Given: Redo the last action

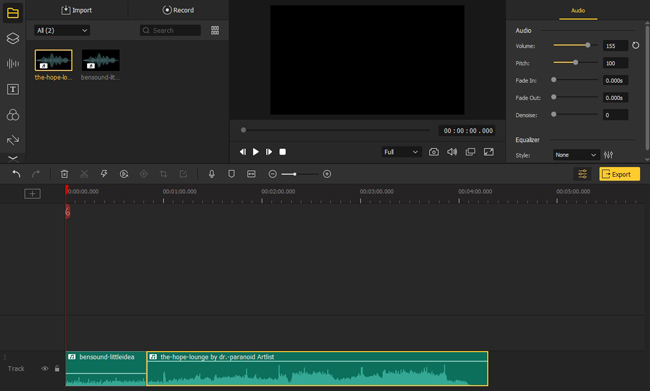Looking at the screenshot, I should pyautogui.click(x=36, y=174).
